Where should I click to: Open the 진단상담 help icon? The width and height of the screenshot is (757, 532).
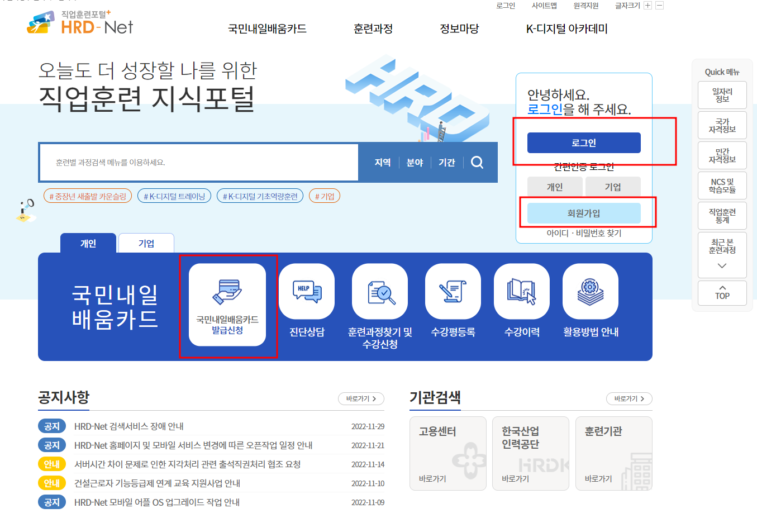click(x=307, y=291)
